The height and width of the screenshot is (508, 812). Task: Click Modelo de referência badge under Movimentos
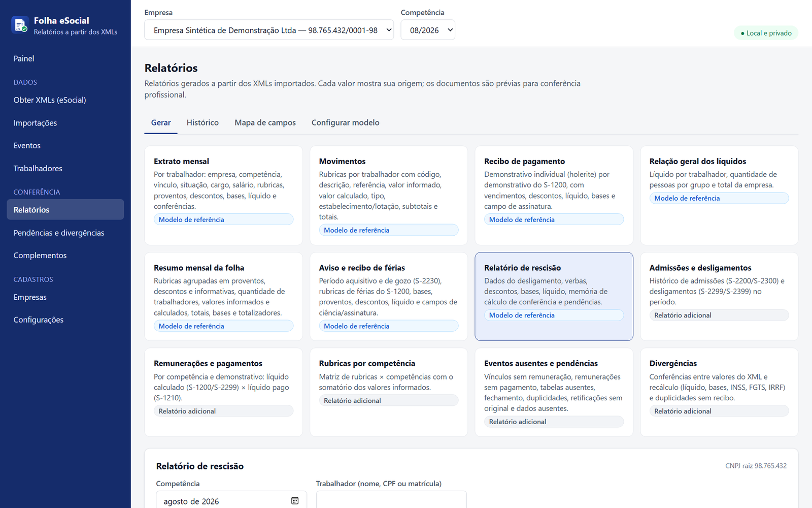tap(389, 230)
